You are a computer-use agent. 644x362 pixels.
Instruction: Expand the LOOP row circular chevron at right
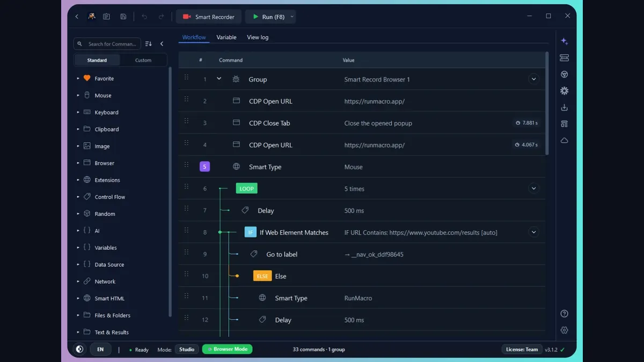click(533, 188)
